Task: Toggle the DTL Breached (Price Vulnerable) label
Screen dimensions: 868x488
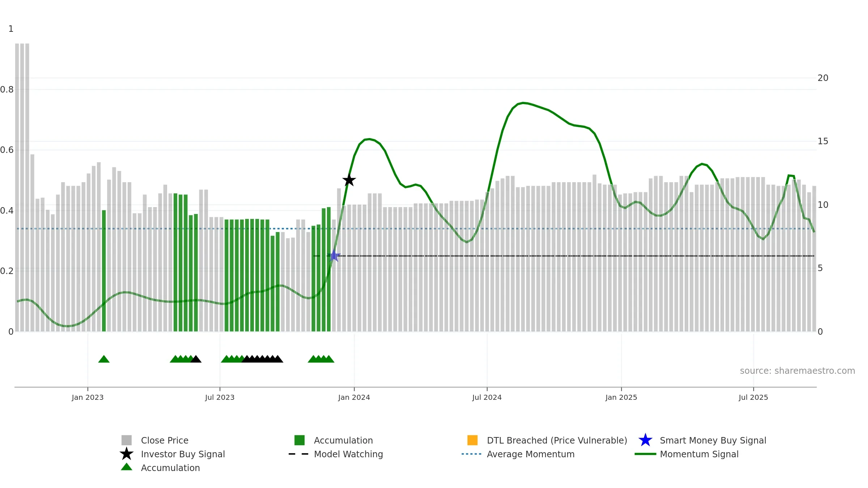Action: pos(557,440)
